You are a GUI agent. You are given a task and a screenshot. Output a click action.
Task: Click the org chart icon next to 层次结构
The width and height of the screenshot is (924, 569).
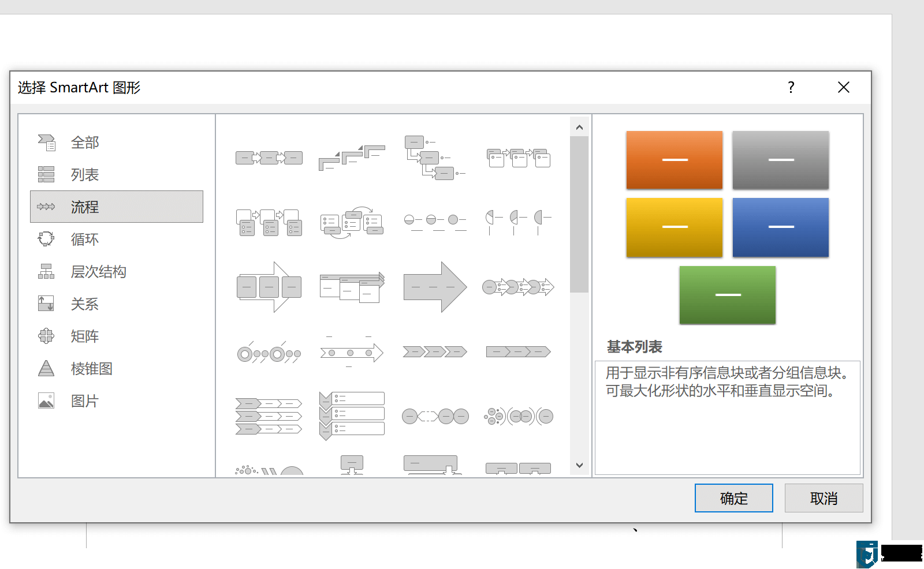[x=46, y=271]
